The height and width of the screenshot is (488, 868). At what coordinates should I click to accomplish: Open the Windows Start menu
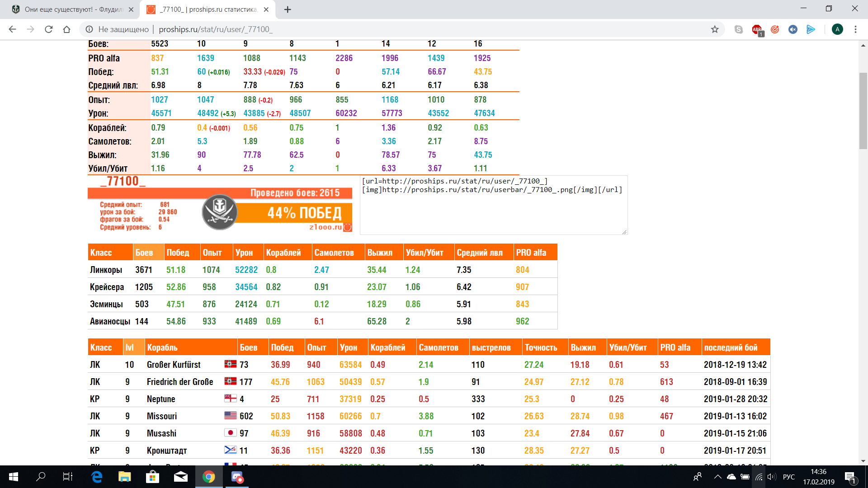(x=14, y=477)
